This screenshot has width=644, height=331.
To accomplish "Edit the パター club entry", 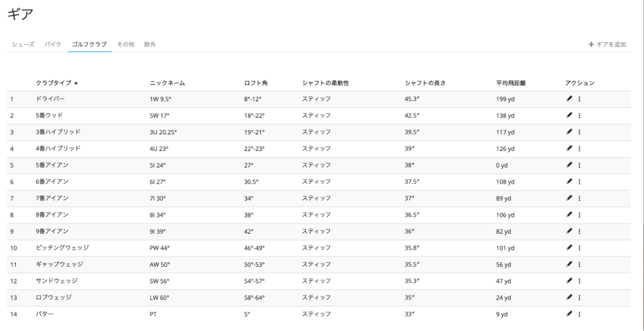I will [569, 314].
